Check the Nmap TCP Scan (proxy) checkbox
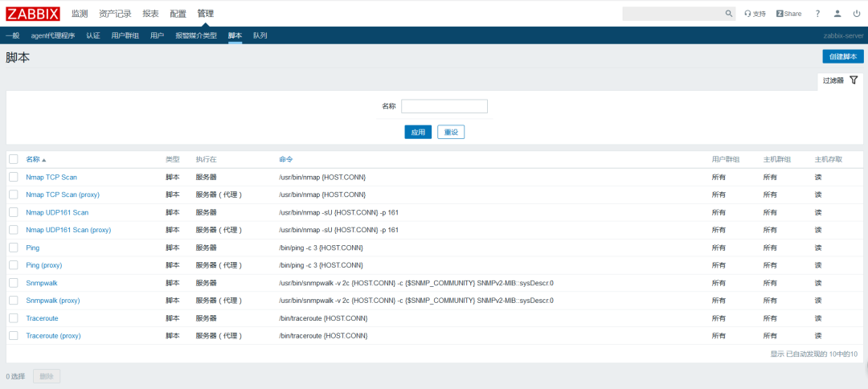 coord(14,194)
